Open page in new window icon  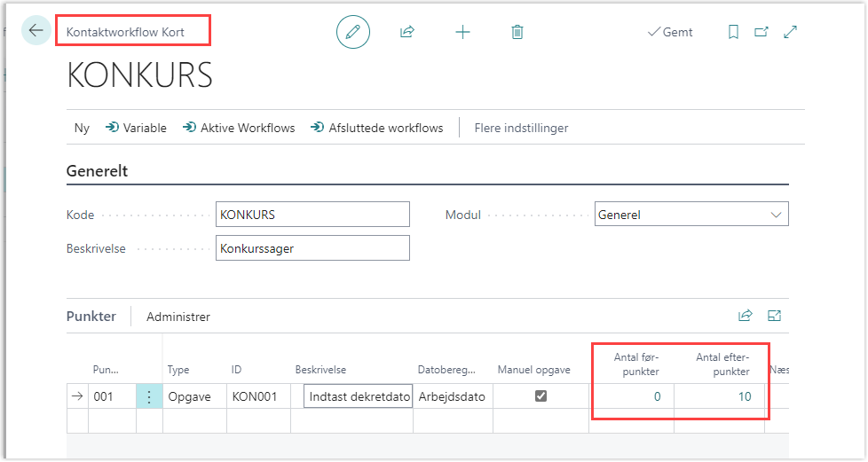pyautogui.click(x=761, y=32)
